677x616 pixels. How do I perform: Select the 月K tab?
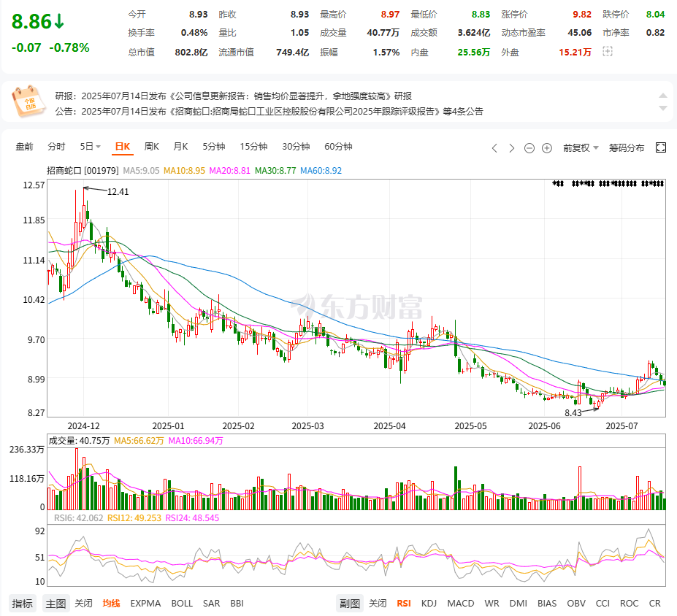point(180,147)
